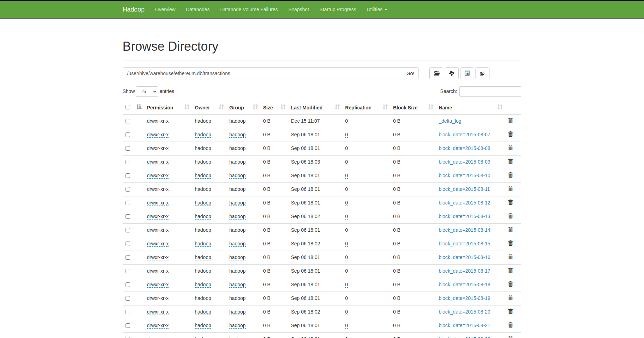Click trash icon for block_date=2015-08-19
This screenshot has width=644, height=338.
(x=510, y=298)
